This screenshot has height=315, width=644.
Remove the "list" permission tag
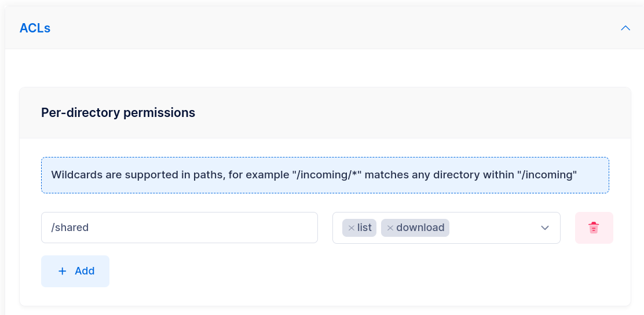pyautogui.click(x=351, y=228)
